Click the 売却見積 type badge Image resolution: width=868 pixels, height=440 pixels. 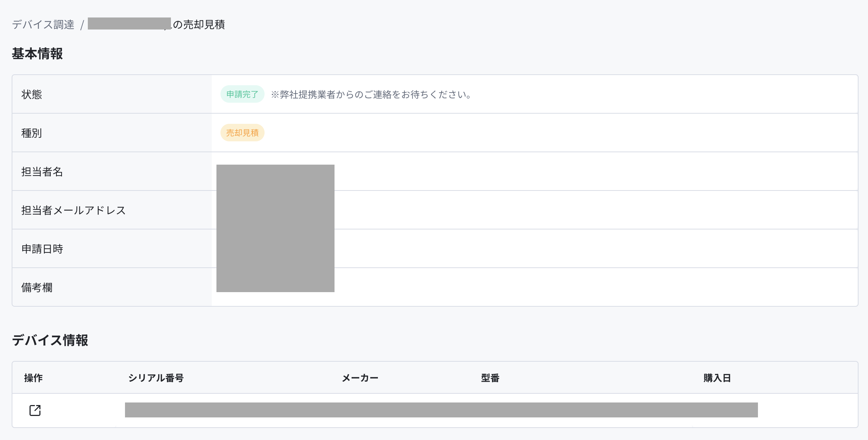[x=242, y=133]
